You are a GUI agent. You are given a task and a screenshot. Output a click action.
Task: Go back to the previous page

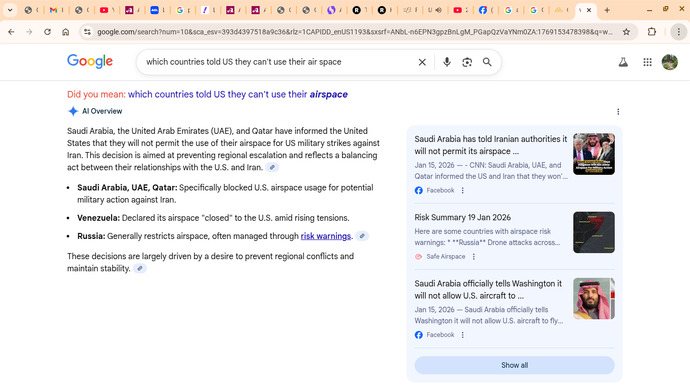(x=11, y=32)
